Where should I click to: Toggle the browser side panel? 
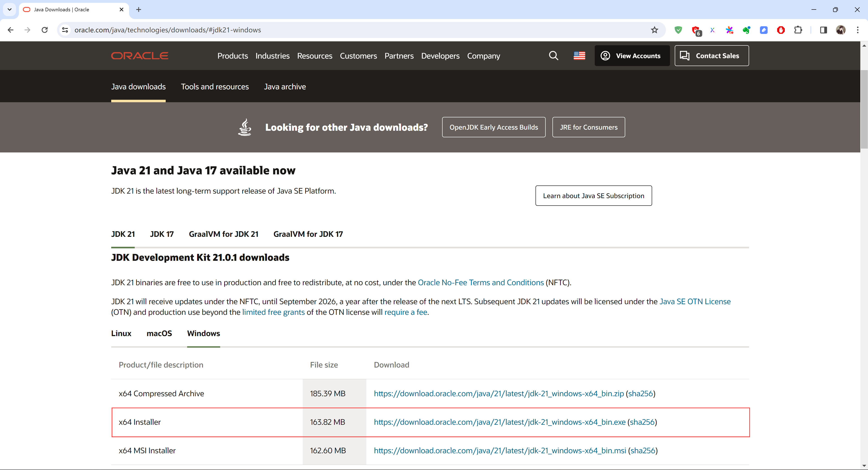(x=823, y=30)
